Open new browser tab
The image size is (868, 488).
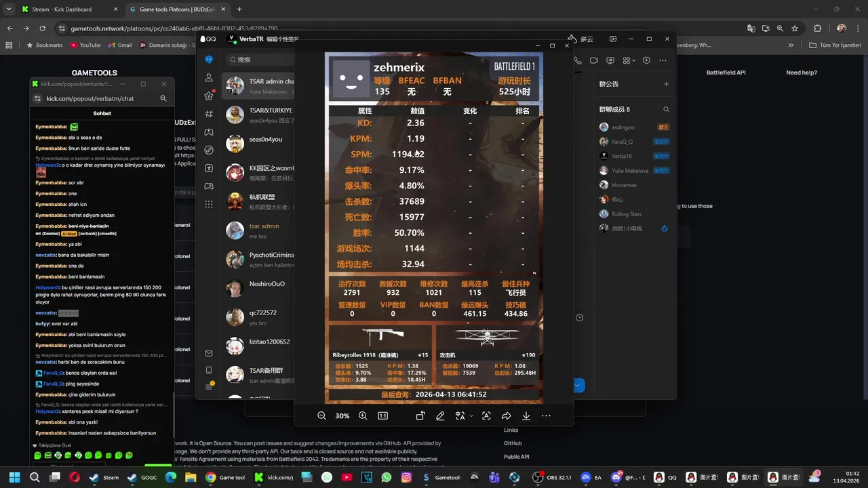pos(239,9)
